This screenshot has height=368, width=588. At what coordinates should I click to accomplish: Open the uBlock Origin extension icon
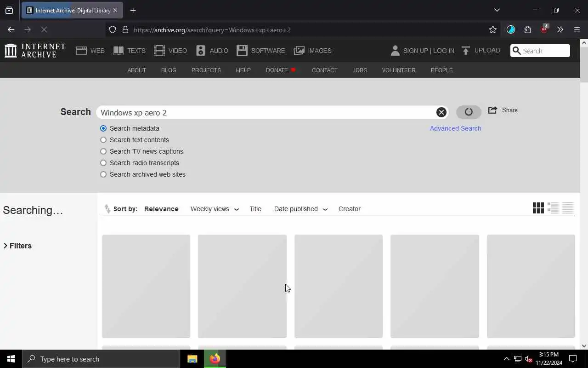[544, 29]
